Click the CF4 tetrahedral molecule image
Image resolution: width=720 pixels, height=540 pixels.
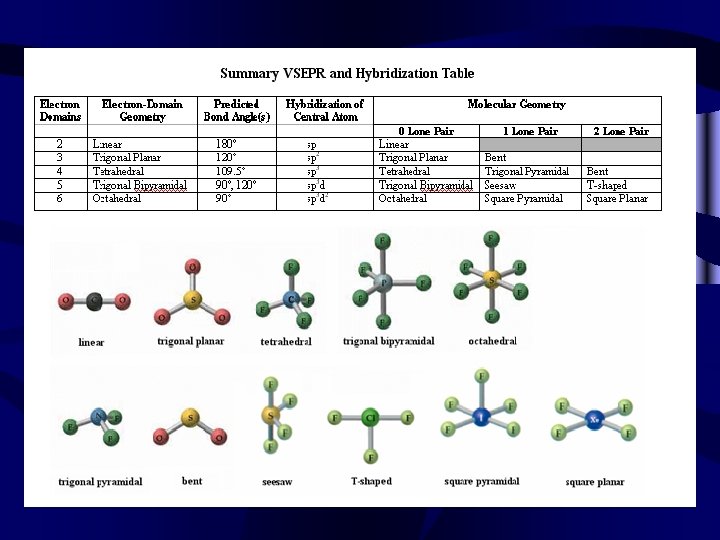285,294
